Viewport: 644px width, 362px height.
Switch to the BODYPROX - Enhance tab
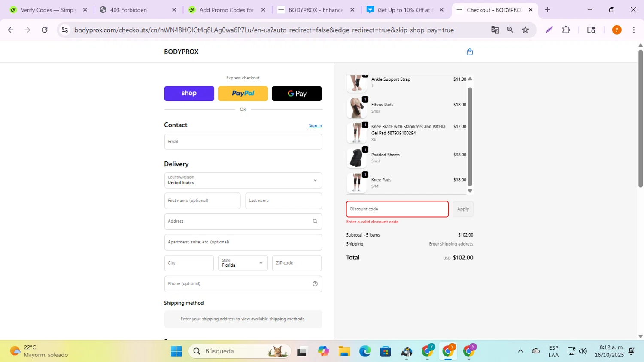click(x=316, y=10)
